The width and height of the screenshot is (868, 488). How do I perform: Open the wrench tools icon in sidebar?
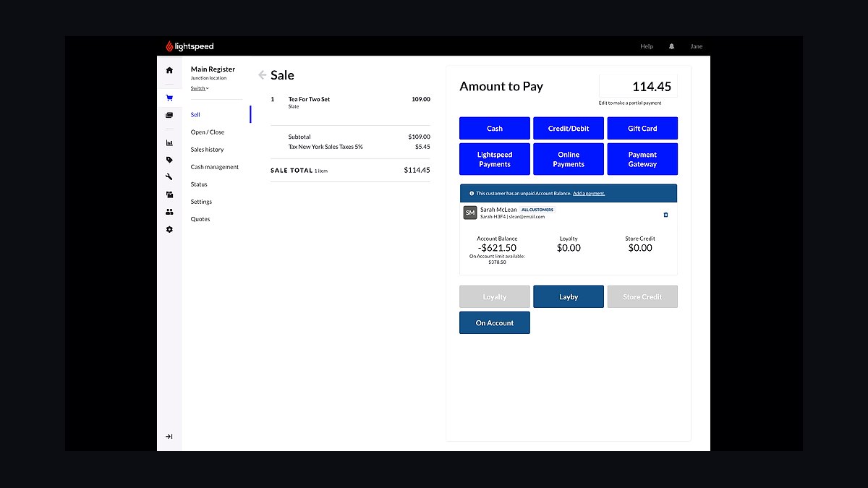(x=169, y=177)
